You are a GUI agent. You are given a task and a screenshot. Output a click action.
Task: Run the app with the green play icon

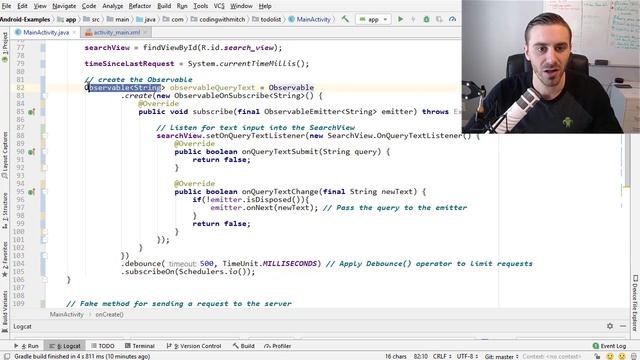pos(400,19)
